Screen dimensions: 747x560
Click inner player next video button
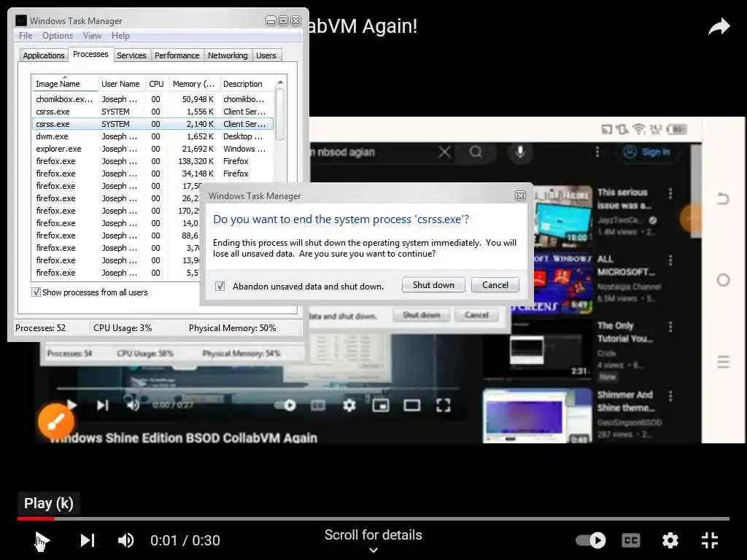click(102, 405)
